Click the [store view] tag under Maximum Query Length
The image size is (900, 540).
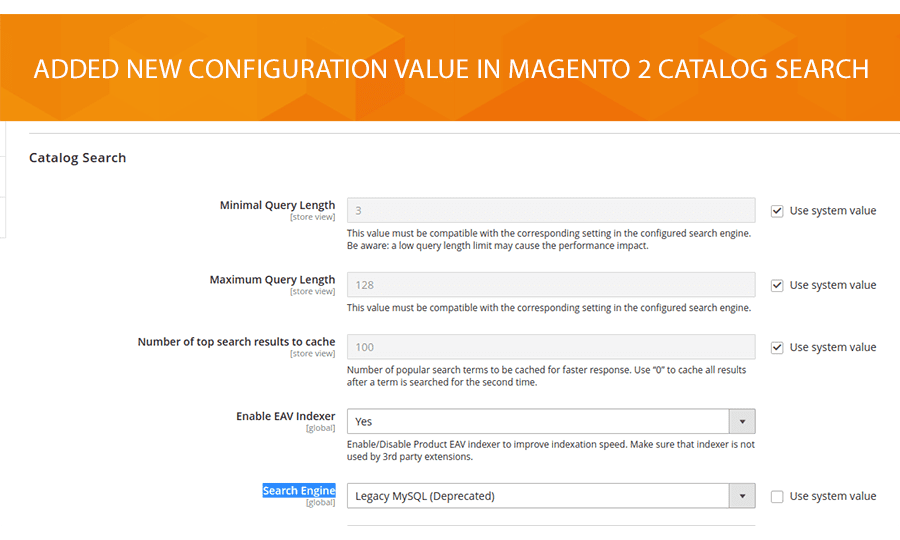[312, 292]
